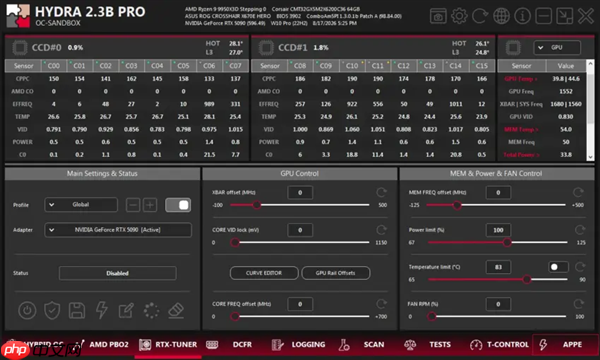Click the CORE FREQ offset value field
Screen dimensions: 600x360
(300, 304)
